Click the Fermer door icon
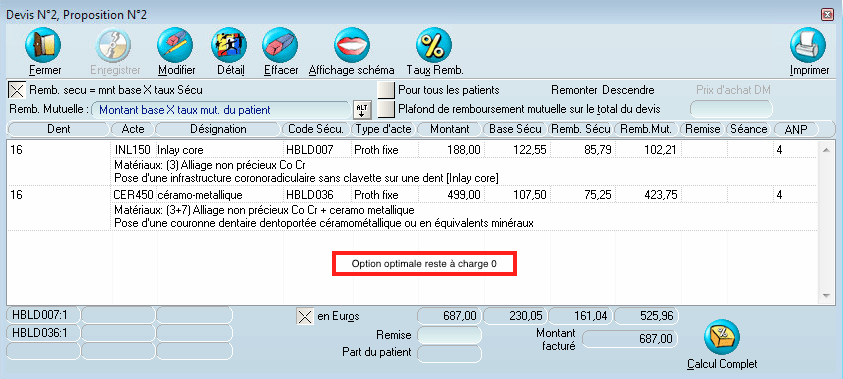Screen dimensions: 843x379 (x=43, y=45)
